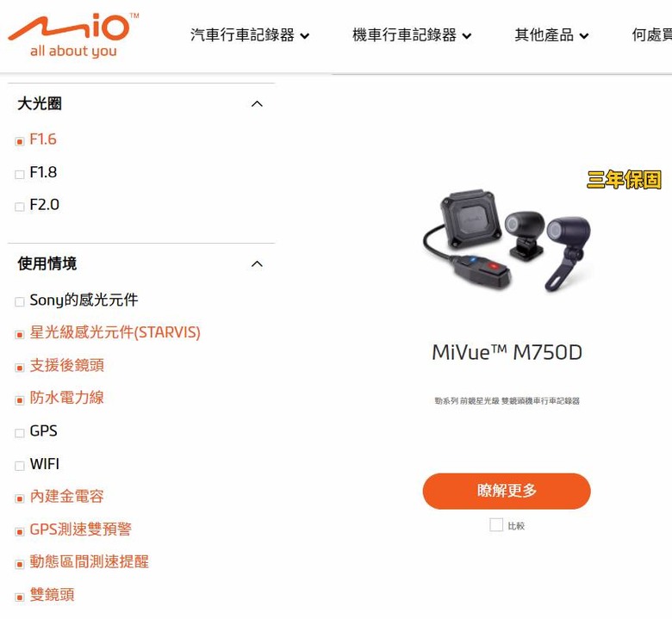Click the 三年保固 warranty badge
The height and width of the screenshot is (619, 672).
coord(624,179)
